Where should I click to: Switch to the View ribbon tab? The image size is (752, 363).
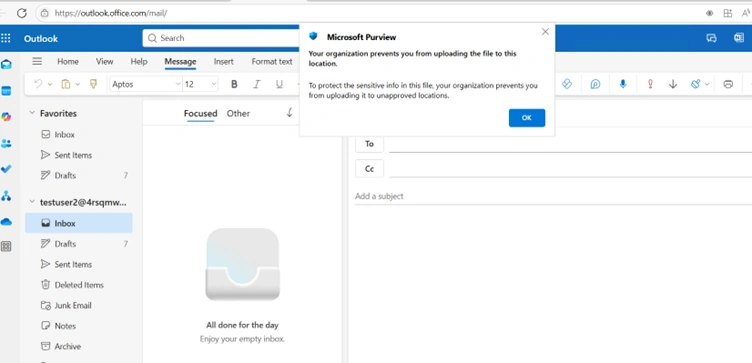(105, 61)
